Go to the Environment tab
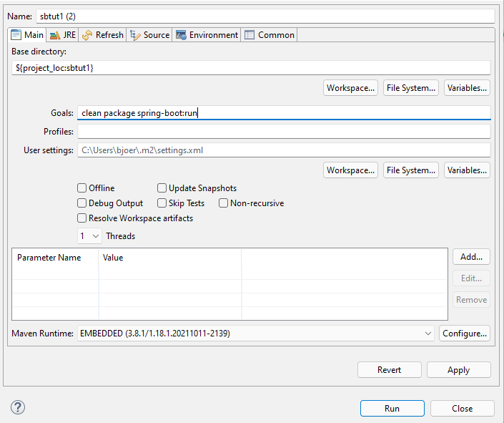Screen dimensions: 504x423 207,35
